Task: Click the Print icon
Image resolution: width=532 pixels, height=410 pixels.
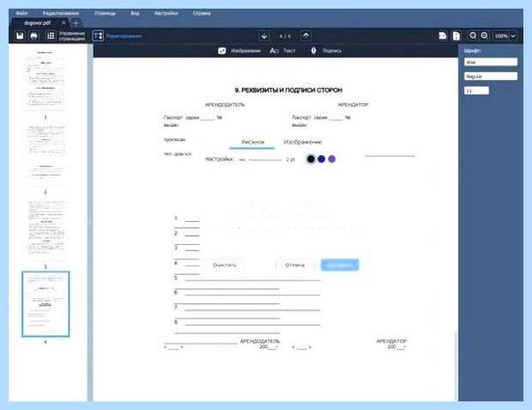Action: [x=34, y=35]
